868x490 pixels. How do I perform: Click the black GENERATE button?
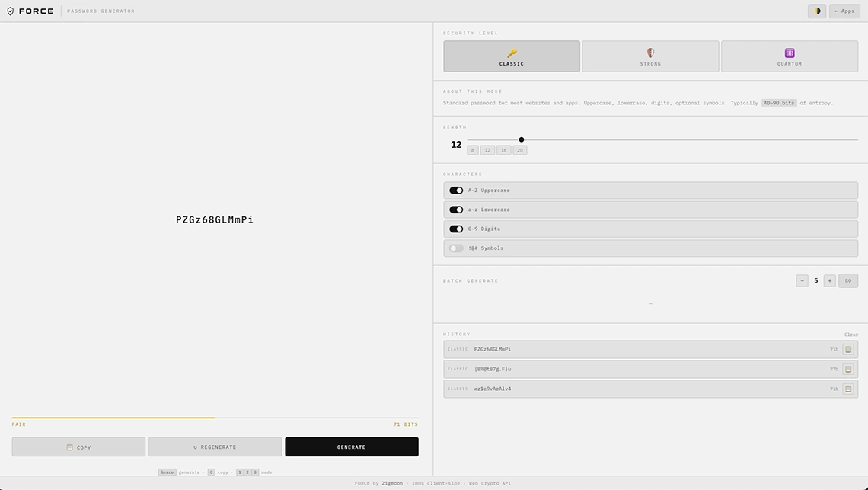[x=352, y=447]
